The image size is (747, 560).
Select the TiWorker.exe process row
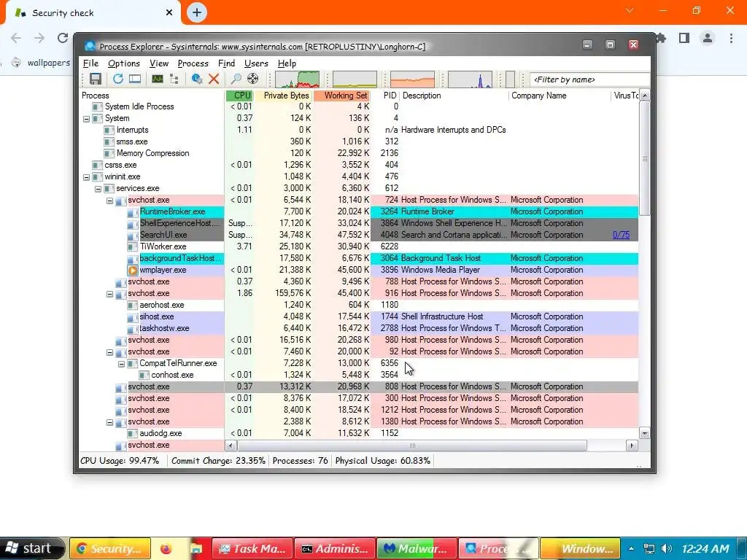pos(358,246)
